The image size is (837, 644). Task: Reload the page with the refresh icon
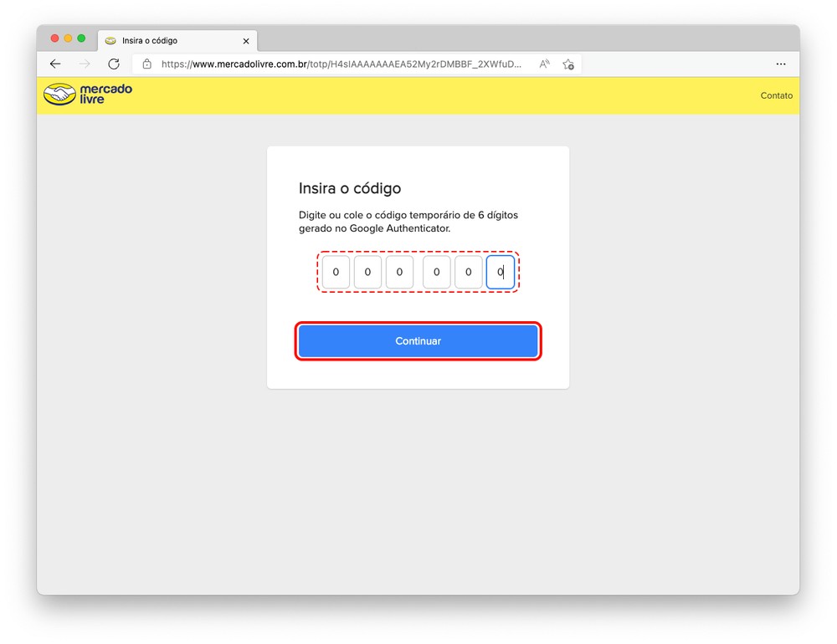point(114,64)
